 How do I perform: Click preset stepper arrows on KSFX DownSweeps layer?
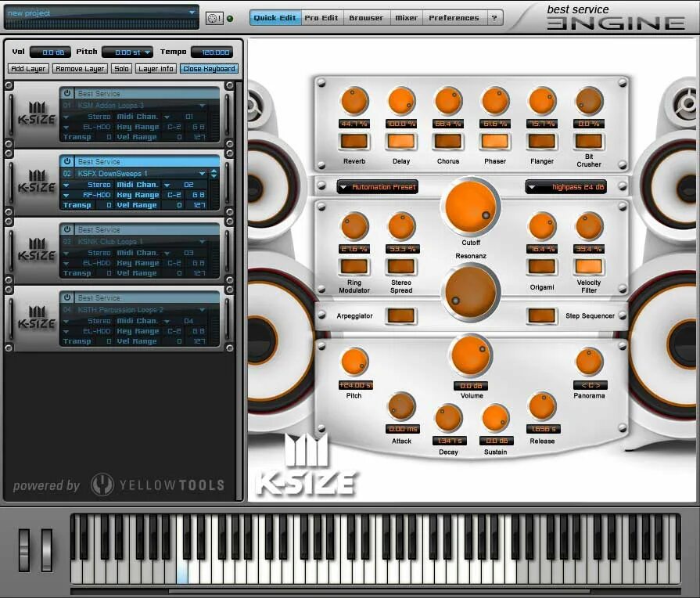click(214, 174)
